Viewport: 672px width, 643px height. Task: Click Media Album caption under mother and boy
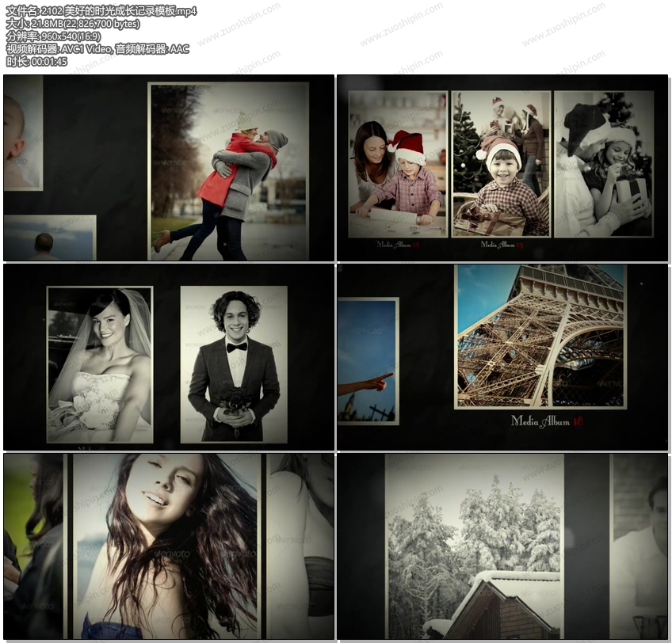click(x=399, y=245)
